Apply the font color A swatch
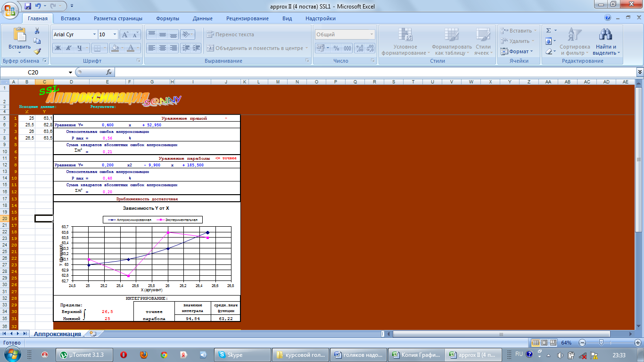The image size is (644, 362). click(x=131, y=48)
